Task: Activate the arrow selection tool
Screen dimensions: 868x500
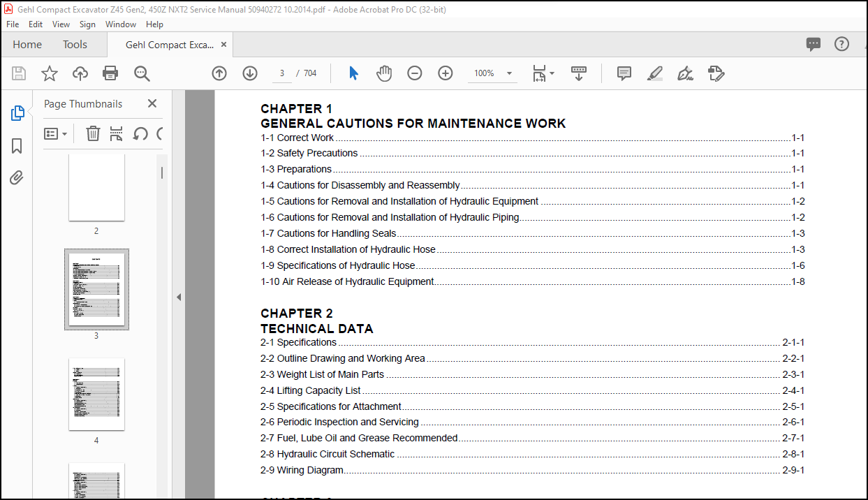Action: coord(353,73)
